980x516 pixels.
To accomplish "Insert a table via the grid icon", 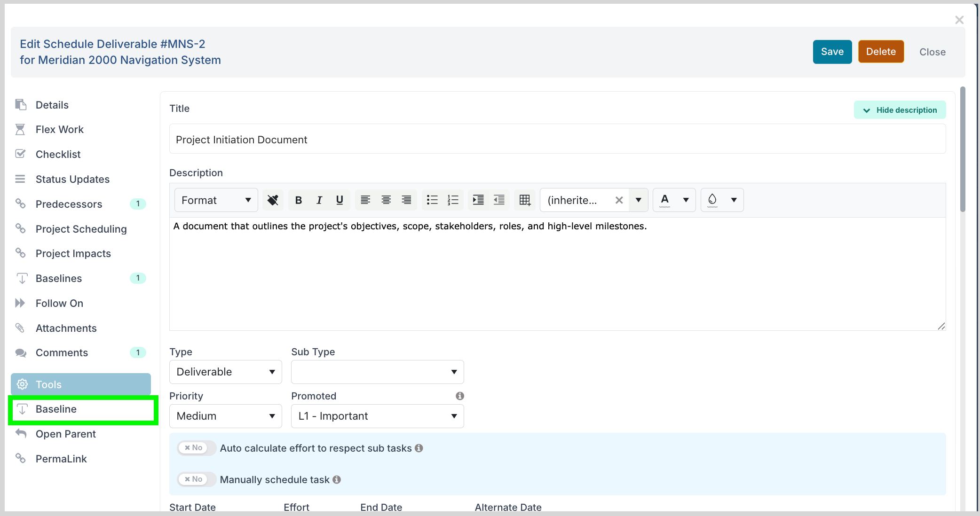I will pyautogui.click(x=525, y=200).
